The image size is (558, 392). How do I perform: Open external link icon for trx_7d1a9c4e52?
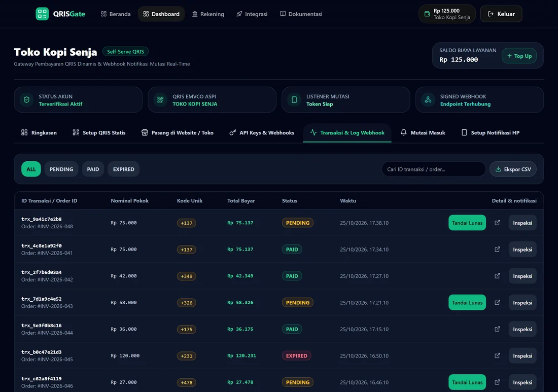point(497,302)
